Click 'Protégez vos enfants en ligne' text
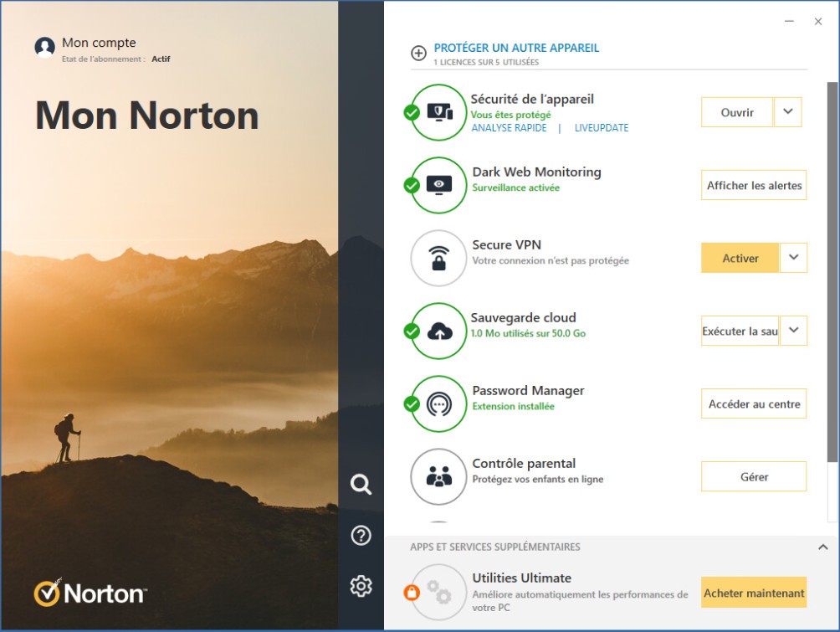 (x=538, y=479)
